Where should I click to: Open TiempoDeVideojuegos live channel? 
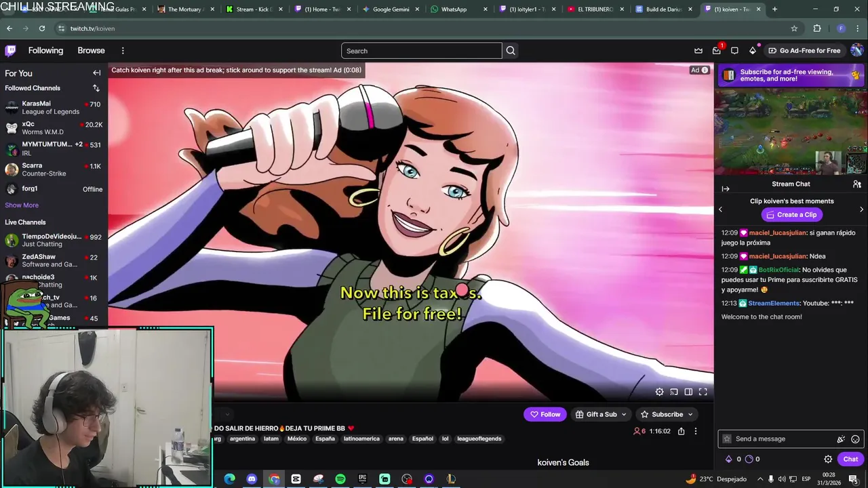[54, 241]
